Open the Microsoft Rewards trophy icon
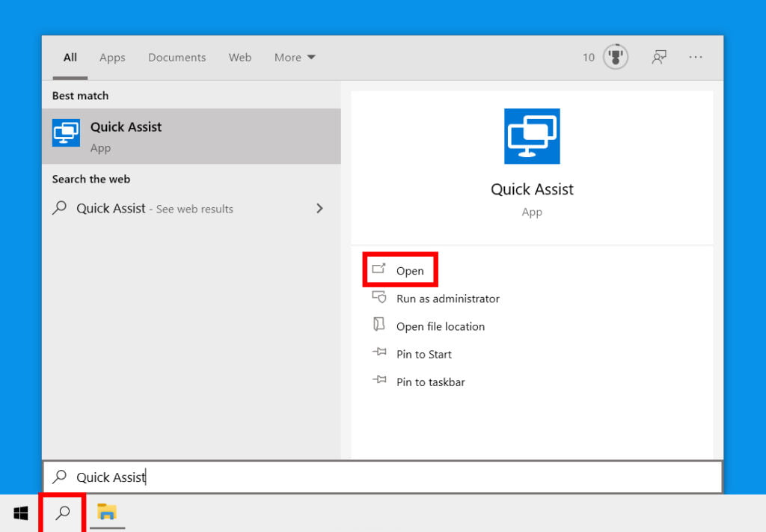 615,57
